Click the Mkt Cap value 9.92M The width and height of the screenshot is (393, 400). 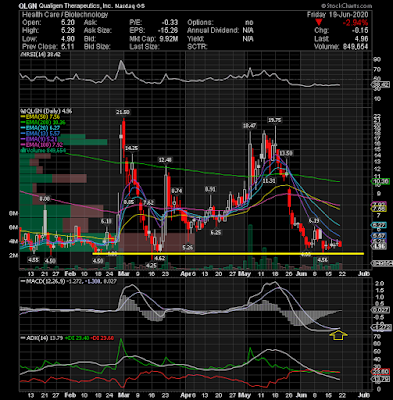(x=168, y=39)
